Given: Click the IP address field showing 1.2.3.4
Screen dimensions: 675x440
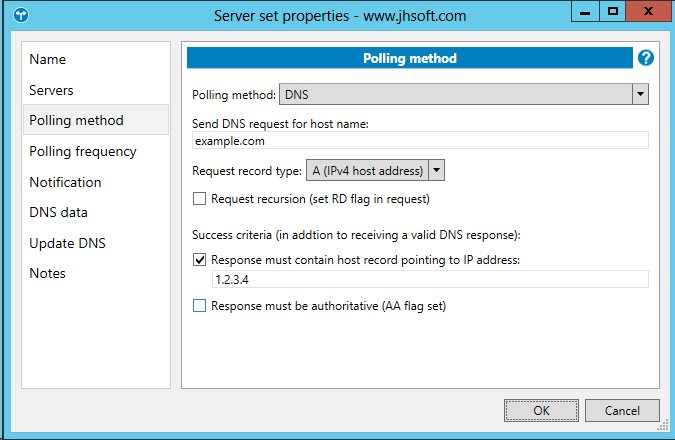Looking at the screenshot, I should click(x=430, y=280).
